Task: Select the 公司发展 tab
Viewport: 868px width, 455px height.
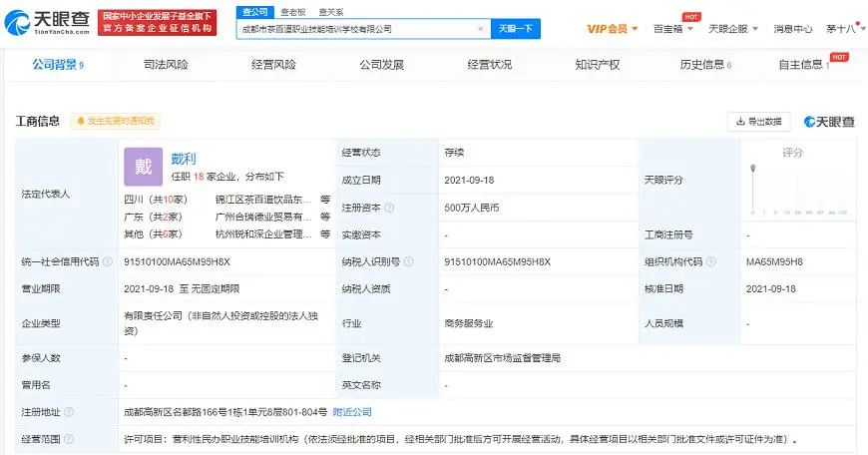Action: coord(381,65)
